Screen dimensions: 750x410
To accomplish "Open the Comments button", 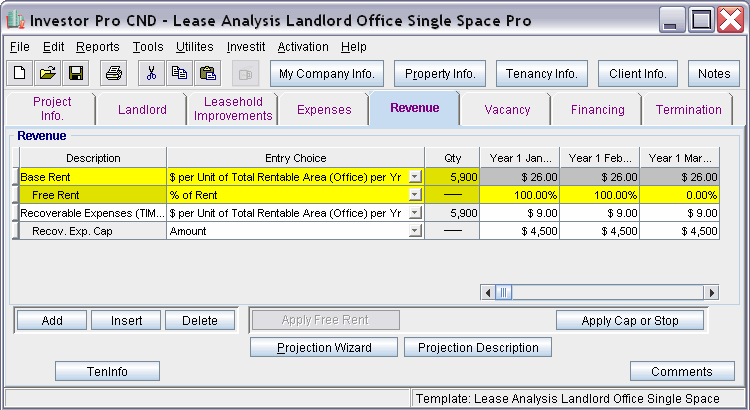I will click(x=682, y=371).
